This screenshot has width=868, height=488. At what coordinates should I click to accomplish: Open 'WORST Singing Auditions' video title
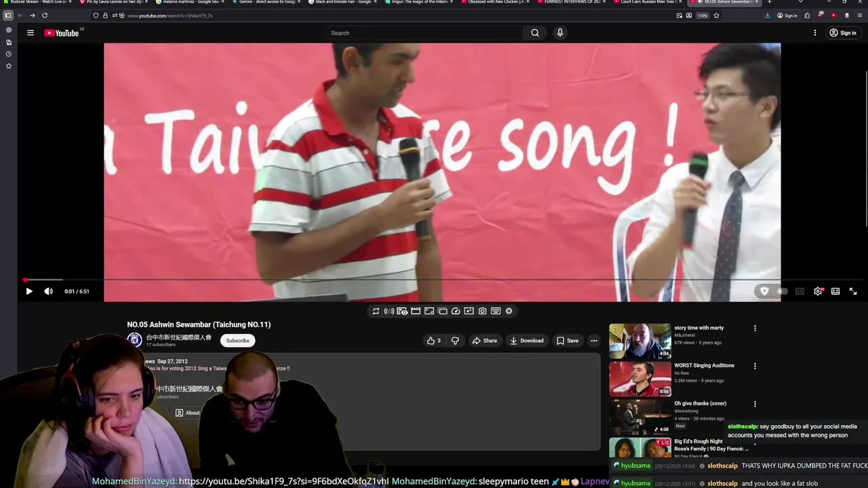pos(704,365)
